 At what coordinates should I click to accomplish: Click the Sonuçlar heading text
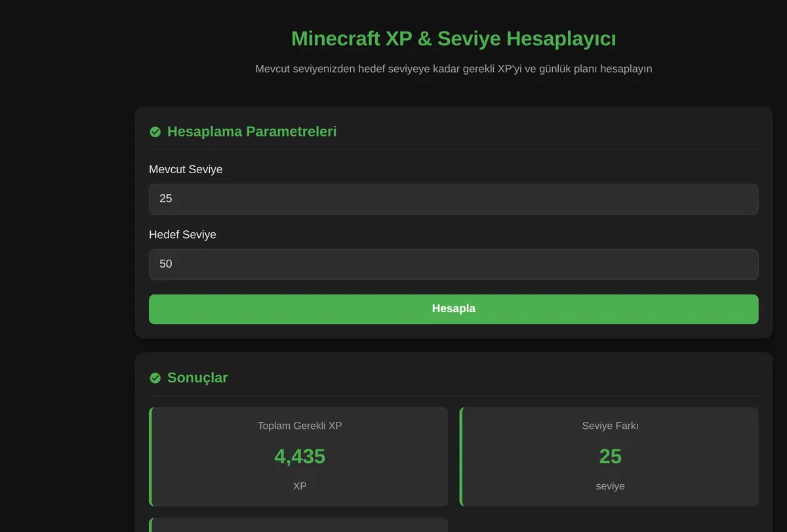[197, 378]
